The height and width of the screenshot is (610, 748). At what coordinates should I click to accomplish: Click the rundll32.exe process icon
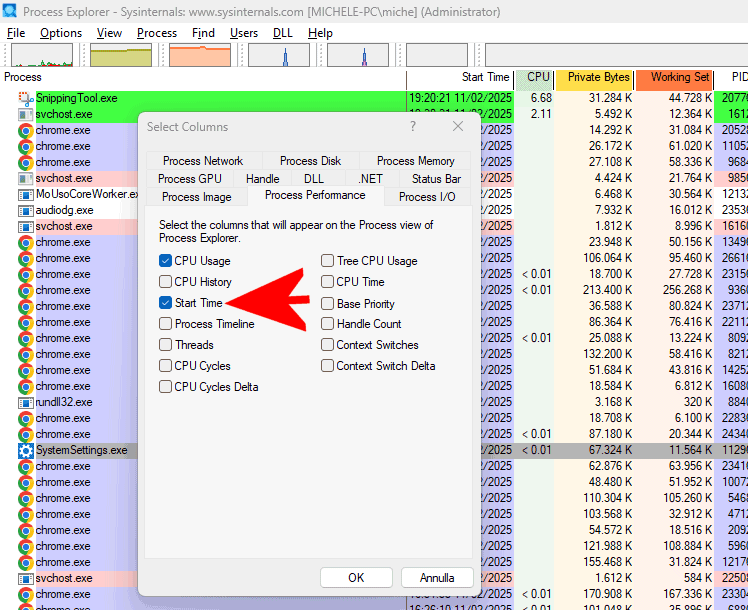(26, 403)
